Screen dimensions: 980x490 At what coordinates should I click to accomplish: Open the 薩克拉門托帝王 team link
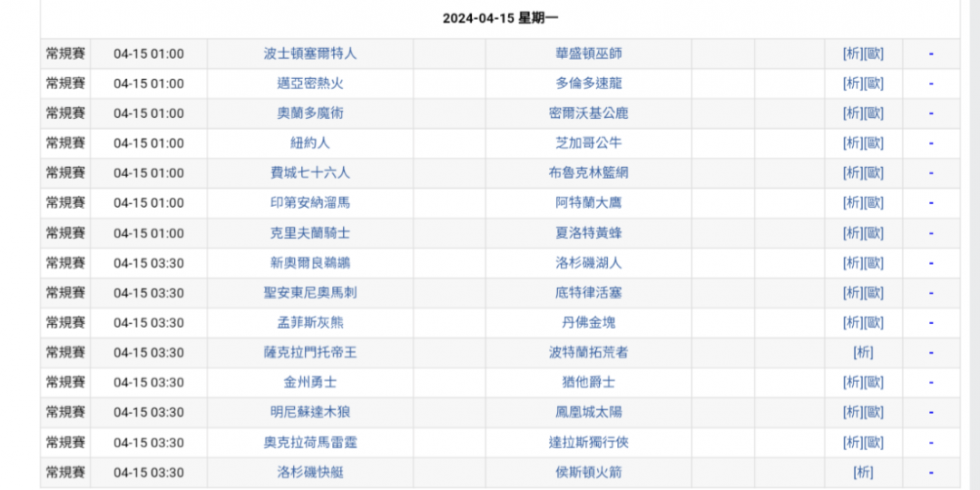[310, 352]
